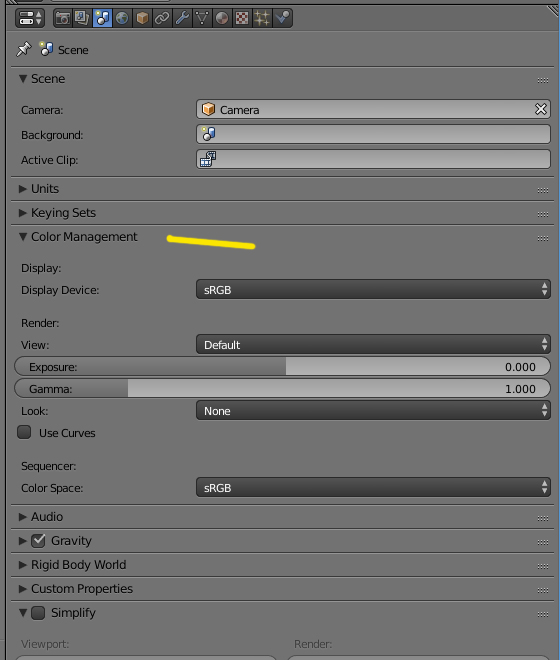Click the Keying Sets panel grip handle
Screen dimensions: 560x660
543,215
